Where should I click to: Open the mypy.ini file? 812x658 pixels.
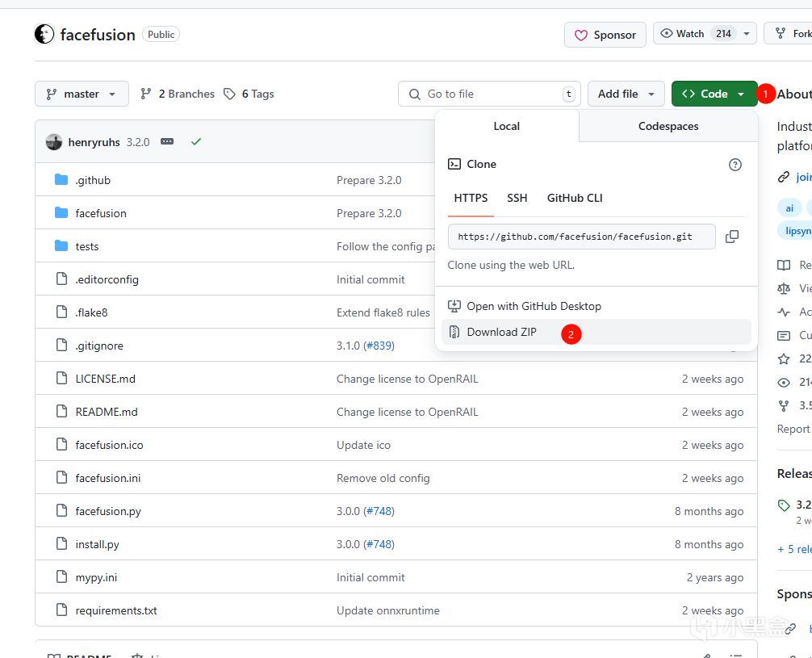pos(96,578)
